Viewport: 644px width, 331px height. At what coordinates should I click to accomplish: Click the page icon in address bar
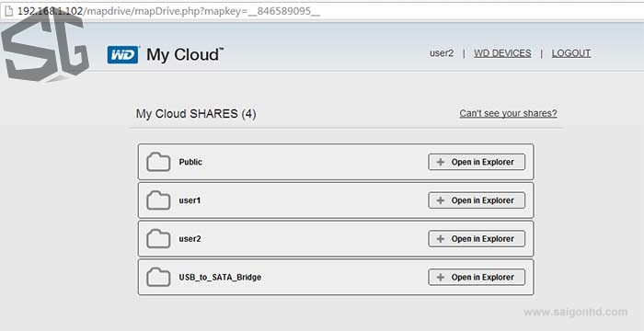[9, 11]
